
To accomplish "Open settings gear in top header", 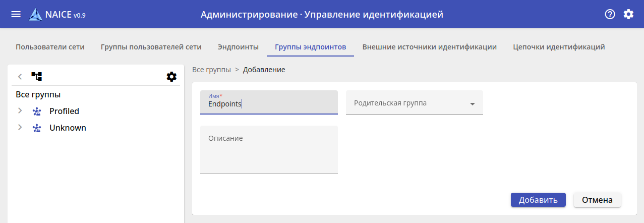I will 628,14.
